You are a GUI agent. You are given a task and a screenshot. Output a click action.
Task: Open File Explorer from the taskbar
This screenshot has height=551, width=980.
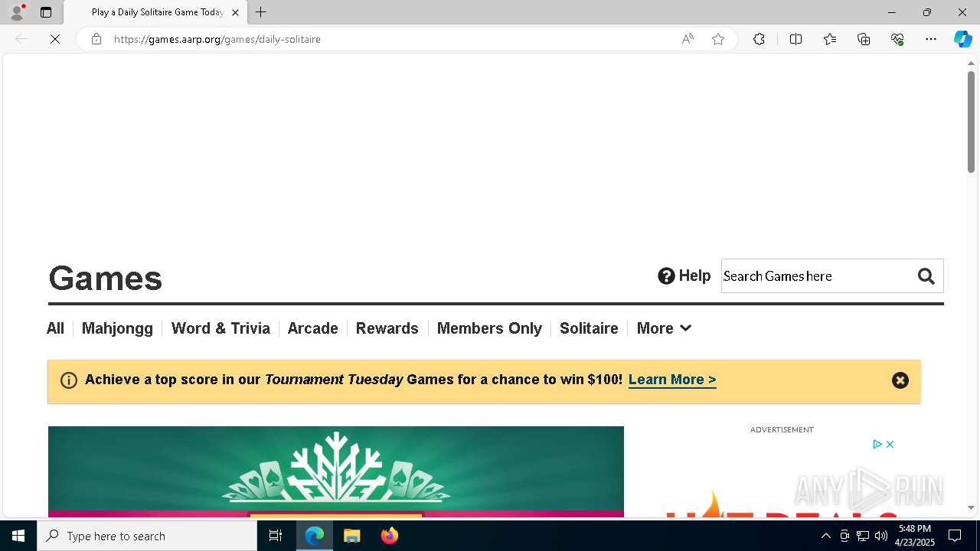352,536
